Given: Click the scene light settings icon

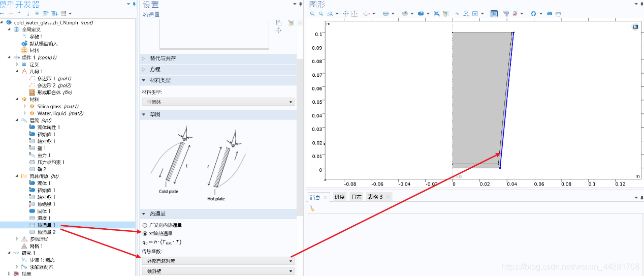Looking at the screenshot, I should coord(514,14).
